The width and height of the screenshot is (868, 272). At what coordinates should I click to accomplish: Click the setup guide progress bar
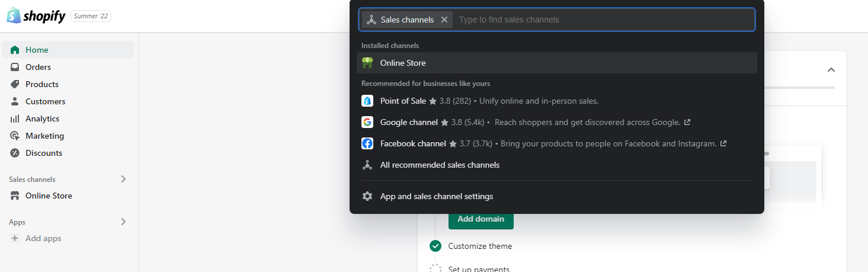point(800,88)
